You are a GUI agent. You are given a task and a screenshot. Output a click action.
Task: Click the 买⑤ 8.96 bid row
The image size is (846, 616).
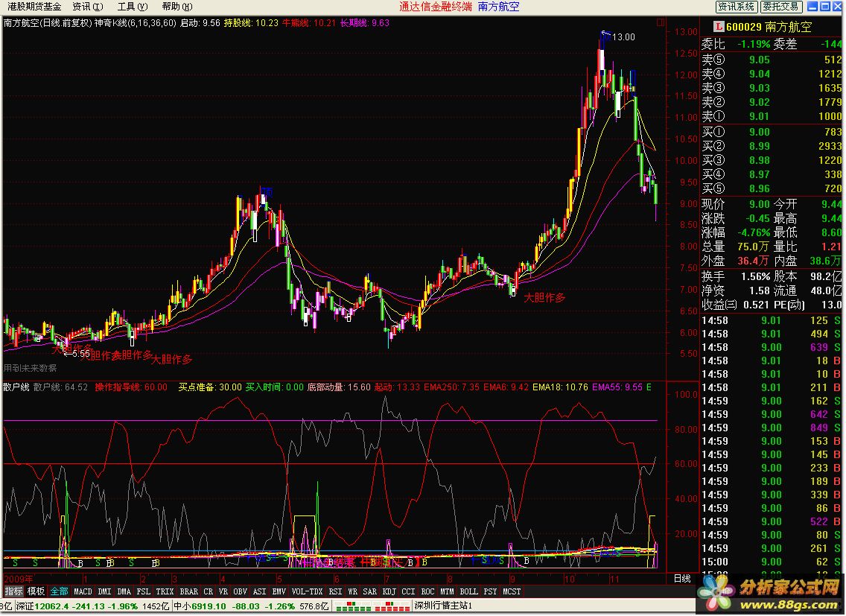click(x=772, y=188)
